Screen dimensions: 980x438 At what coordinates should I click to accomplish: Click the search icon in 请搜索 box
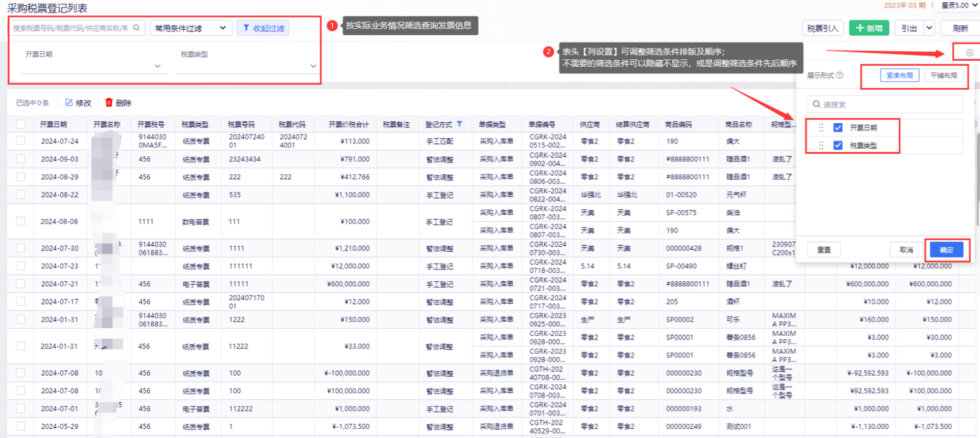816,104
